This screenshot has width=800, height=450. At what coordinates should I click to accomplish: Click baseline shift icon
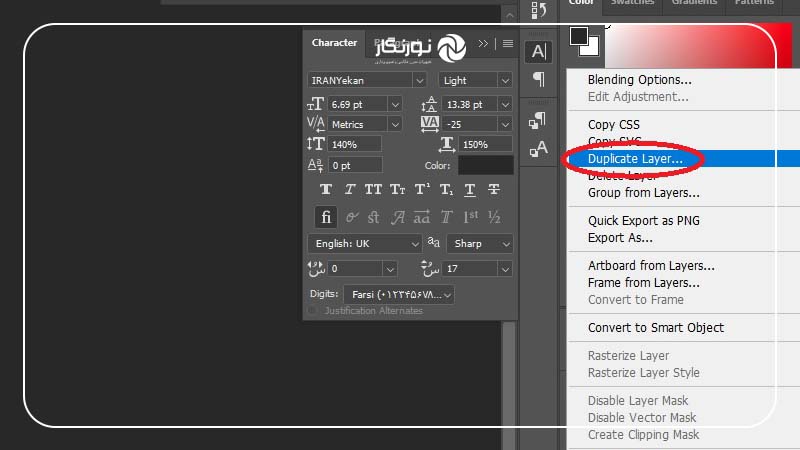point(315,165)
